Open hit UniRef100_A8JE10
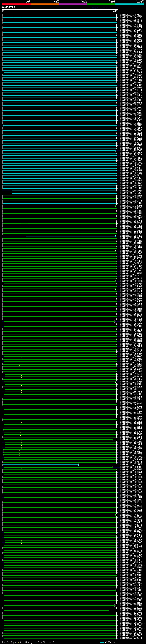The image size is (146, 644). pyautogui.click(x=131, y=15)
